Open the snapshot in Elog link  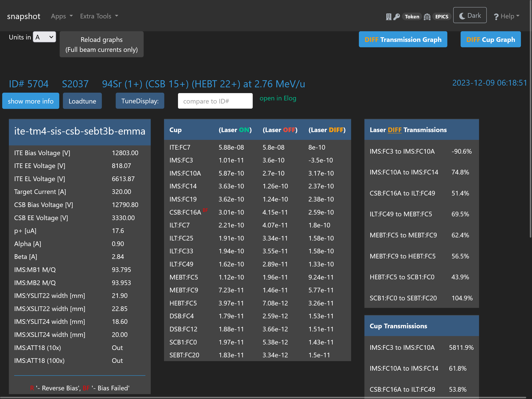278,98
